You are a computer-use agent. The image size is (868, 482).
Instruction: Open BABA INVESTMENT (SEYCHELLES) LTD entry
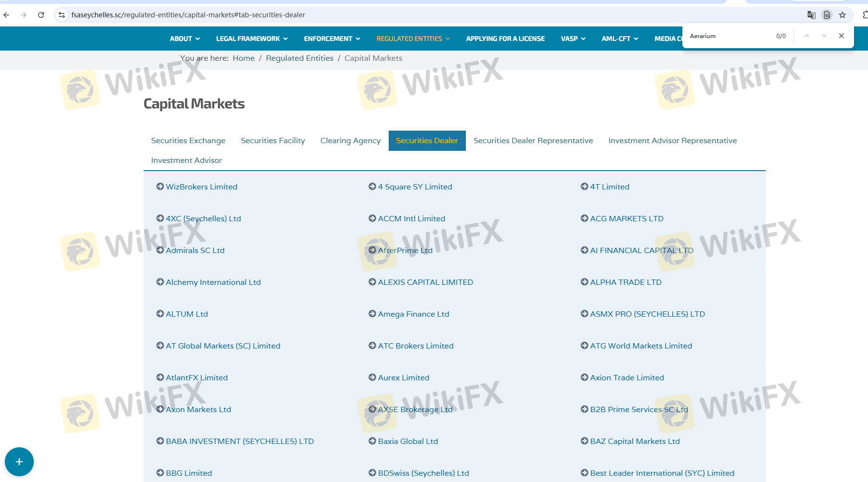coord(240,441)
